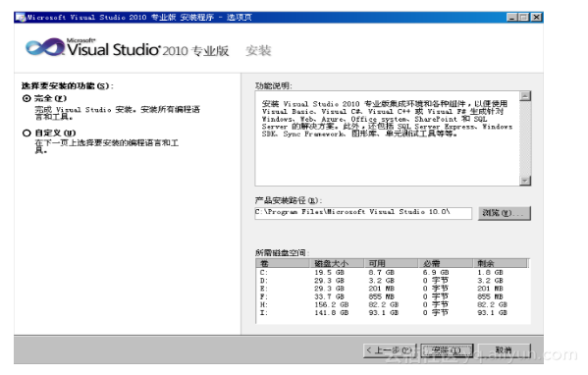
Task: Click the 磁盘大小 column header
Action: point(337,263)
